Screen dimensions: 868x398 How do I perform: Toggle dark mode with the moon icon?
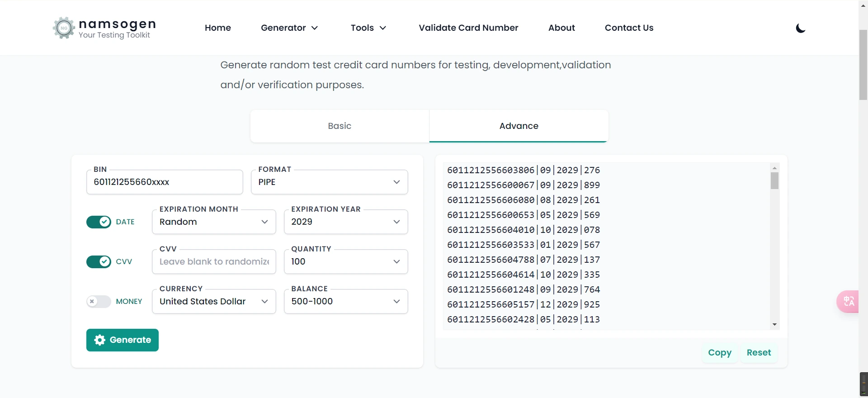click(800, 28)
